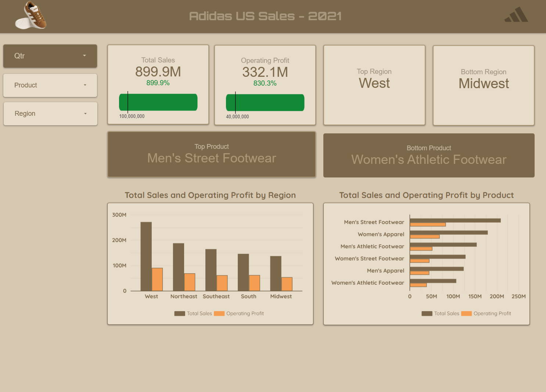
Task: Toggle Operating Profit legend in region chart
Action: [239, 313]
